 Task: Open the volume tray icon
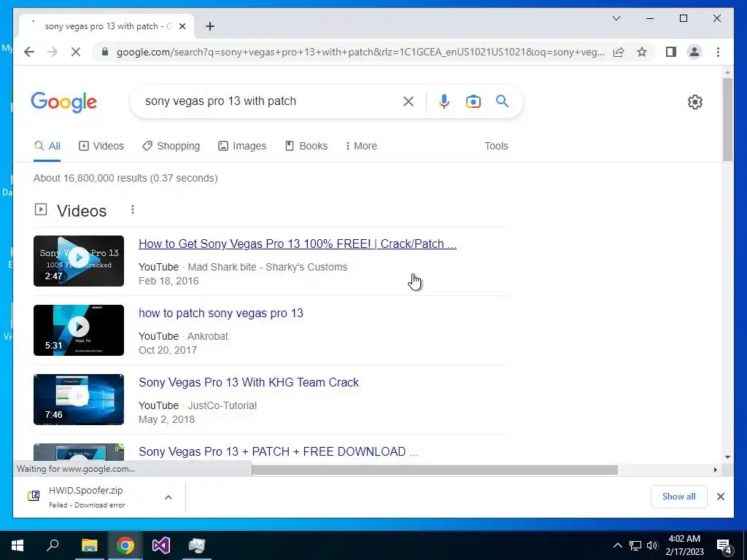651,545
